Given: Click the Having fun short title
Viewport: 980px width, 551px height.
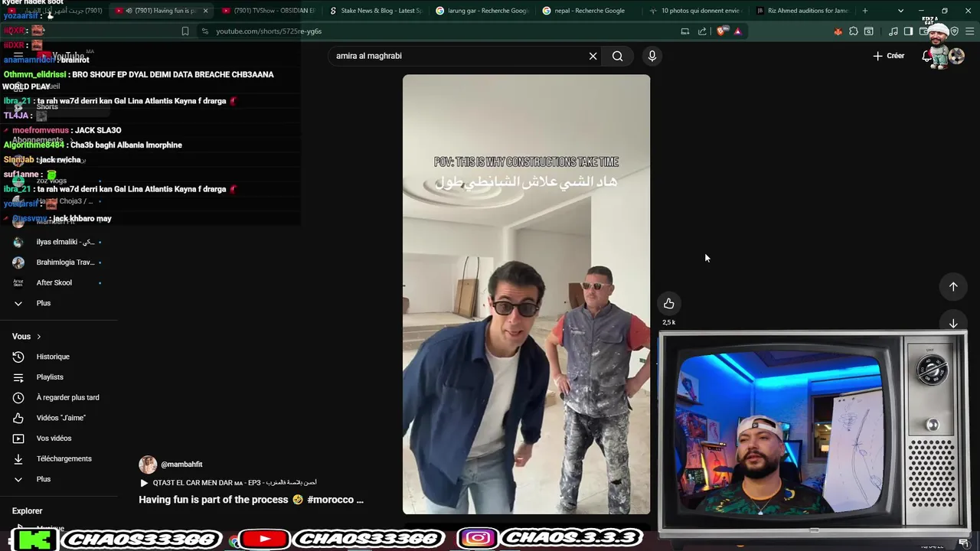Looking at the screenshot, I should [251, 500].
